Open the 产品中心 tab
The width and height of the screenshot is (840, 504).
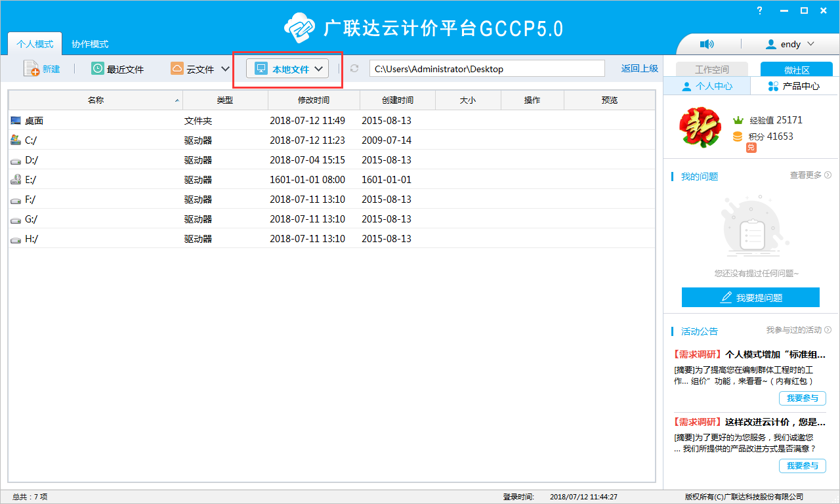click(x=794, y=86)
